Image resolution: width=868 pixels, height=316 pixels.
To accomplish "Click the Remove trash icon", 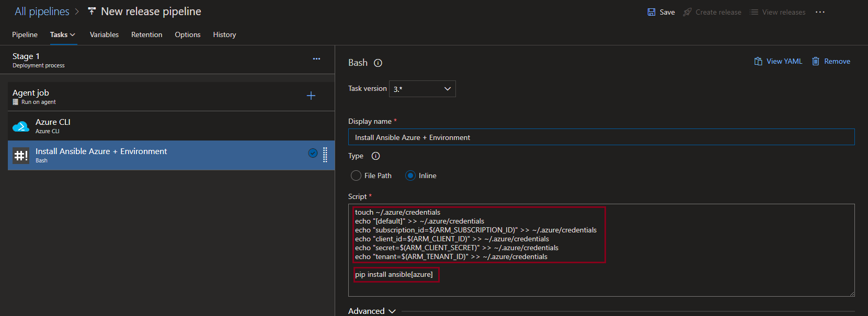I will pos(815,62).
